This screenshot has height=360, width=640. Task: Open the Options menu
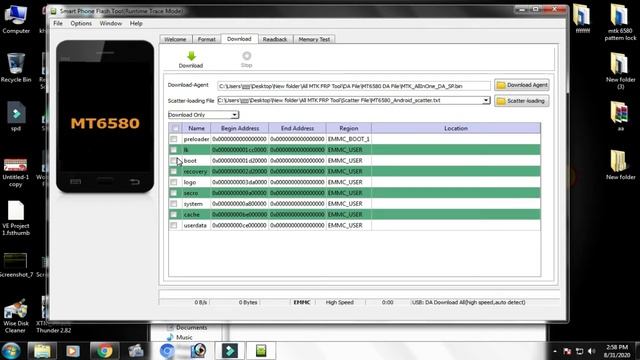(81, 23)
